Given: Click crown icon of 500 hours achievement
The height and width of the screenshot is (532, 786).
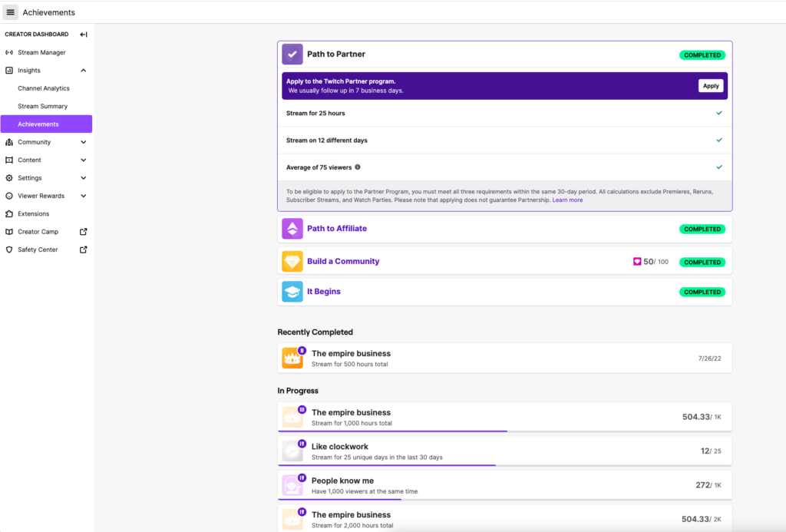Looking at the screenshot, I should [x=292, y=358].
